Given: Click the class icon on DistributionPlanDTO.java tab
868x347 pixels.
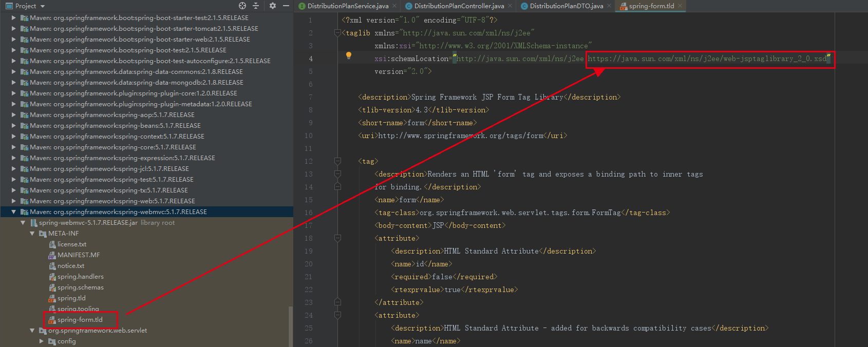Looking at the screenshot, I should (524, 6).
